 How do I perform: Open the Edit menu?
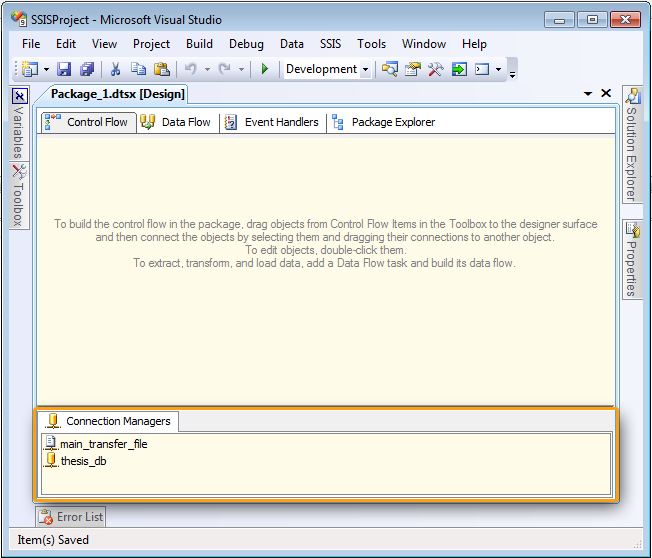coord(66,44)
